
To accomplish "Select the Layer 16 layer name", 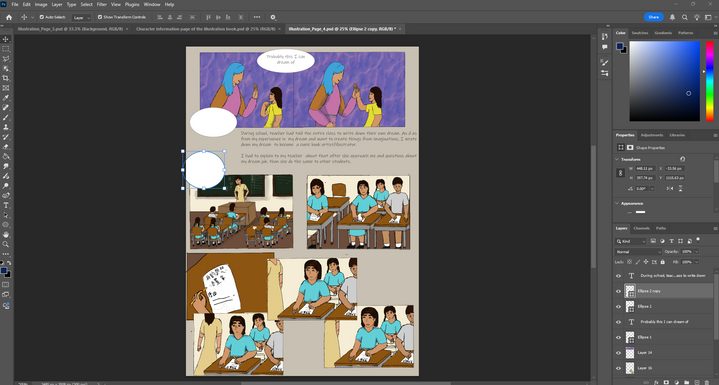I will pyautogui.click(x=644, y=368).
